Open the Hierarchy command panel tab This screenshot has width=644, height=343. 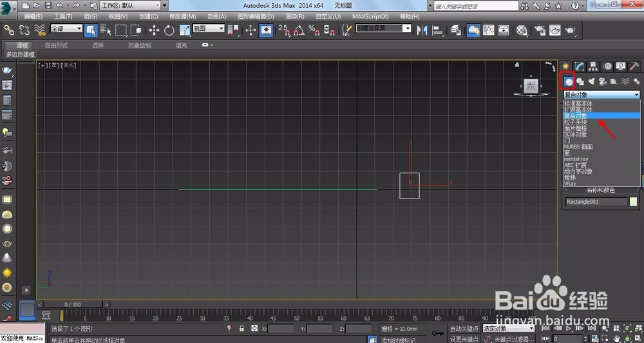[593, 66]
